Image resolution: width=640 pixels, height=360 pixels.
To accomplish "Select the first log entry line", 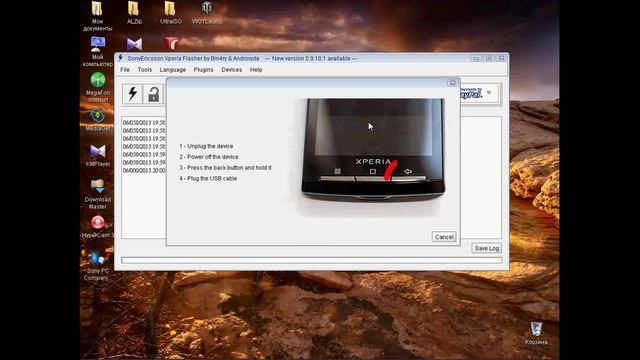I will pos(144,122).
